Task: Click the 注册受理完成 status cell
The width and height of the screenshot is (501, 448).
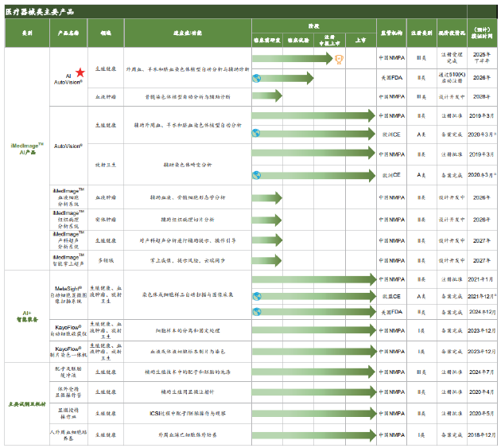Action: [x=452, y=58]
